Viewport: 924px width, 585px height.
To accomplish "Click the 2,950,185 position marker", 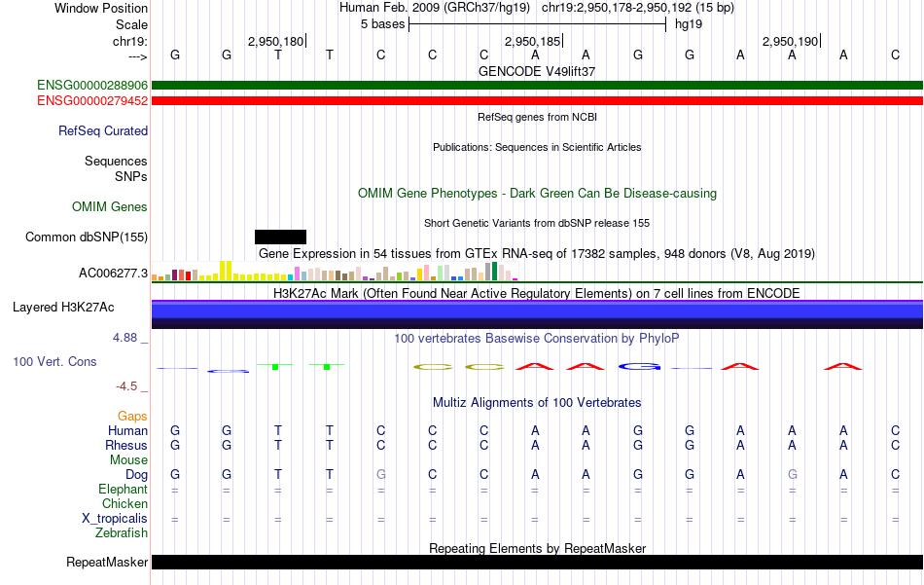I will [532, 41].
